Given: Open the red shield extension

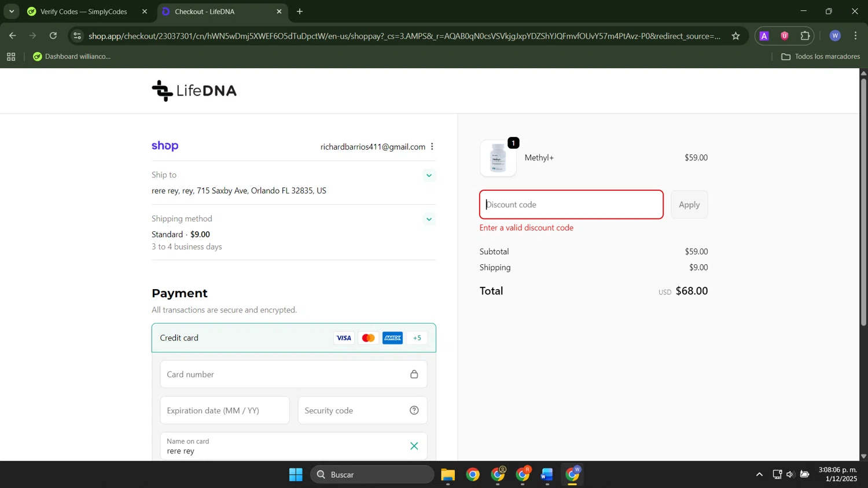Looking at the screenshot, I should point(785,36).
